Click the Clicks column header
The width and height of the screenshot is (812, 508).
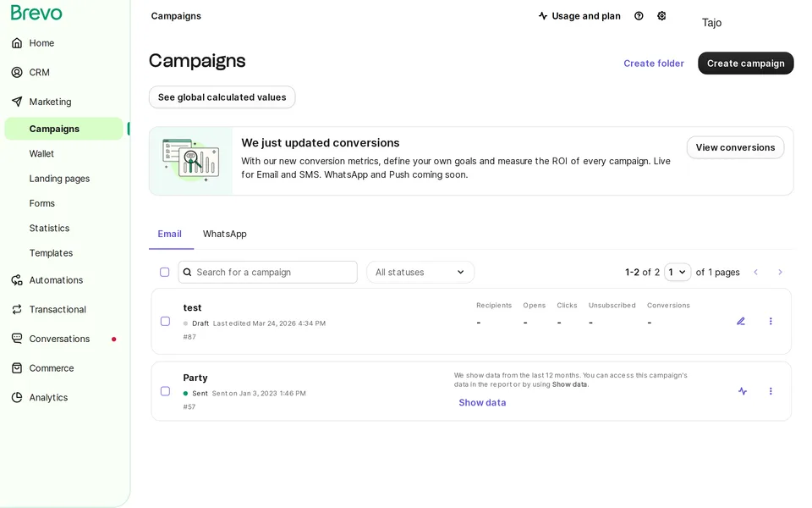point(567,306)
